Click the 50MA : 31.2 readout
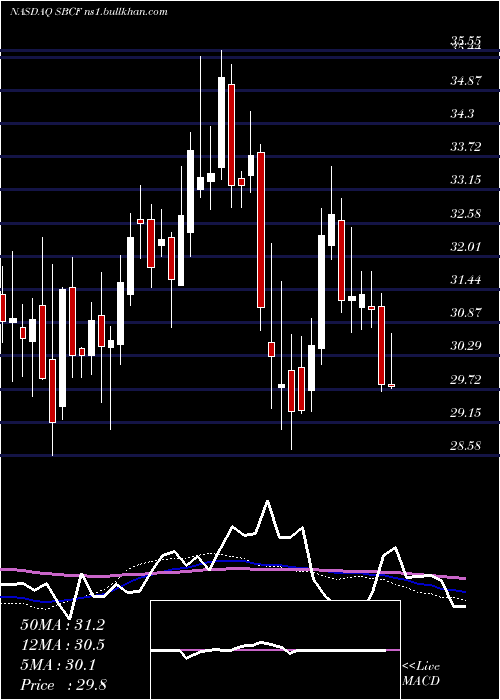 click(x=62, y=625)
